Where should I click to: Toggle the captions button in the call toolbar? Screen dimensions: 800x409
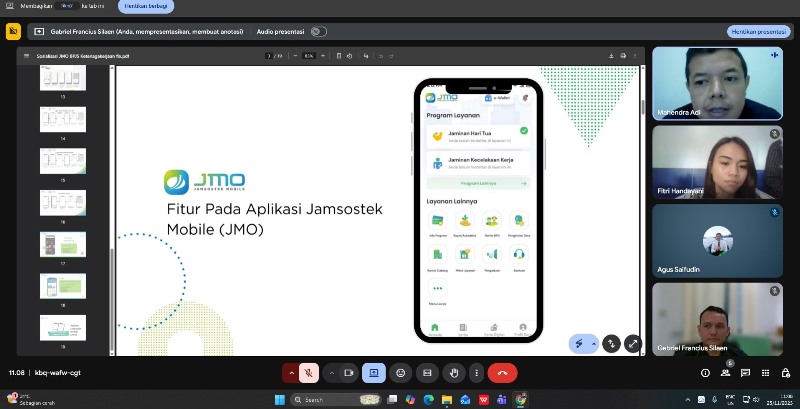tap(427, 372)
